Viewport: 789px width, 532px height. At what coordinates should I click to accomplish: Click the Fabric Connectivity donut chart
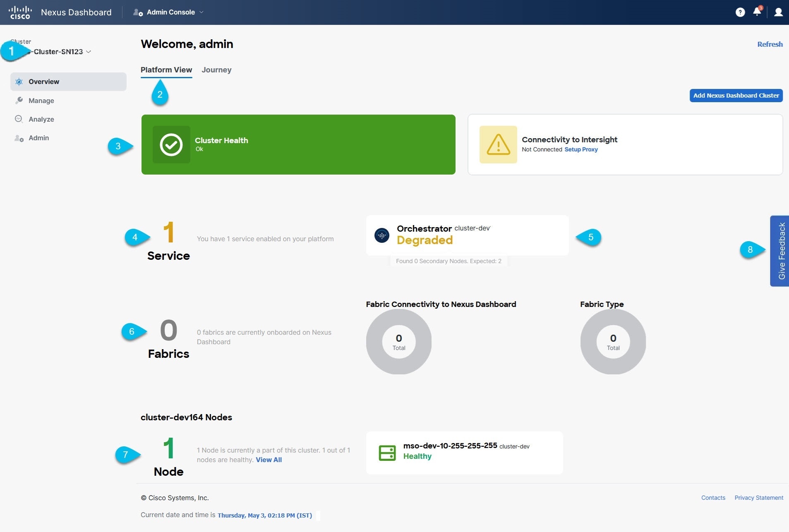point(399,342)
